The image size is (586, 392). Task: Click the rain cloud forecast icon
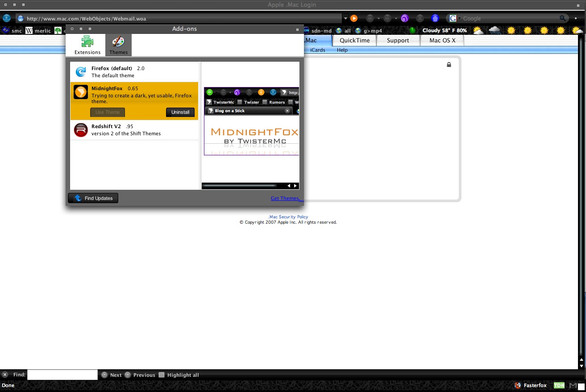click(495, 30)
